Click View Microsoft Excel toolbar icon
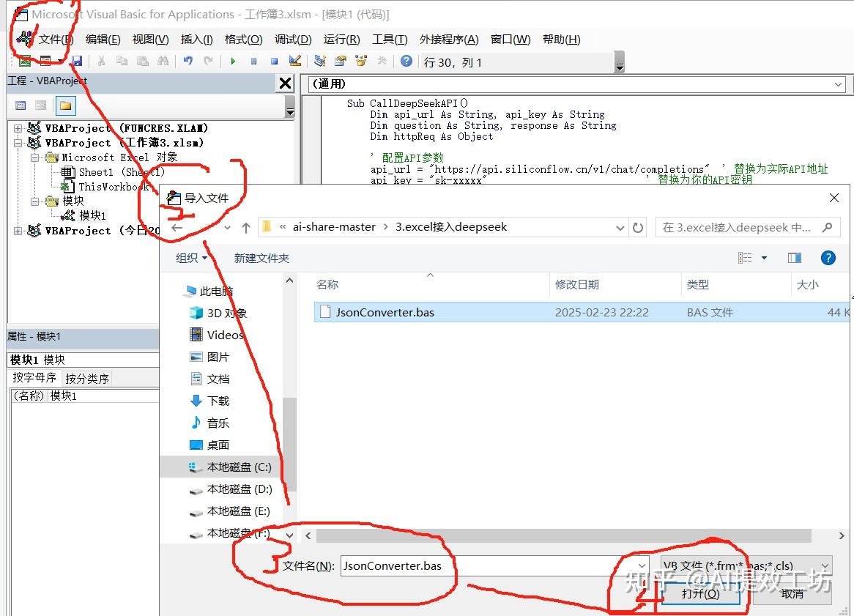The height and width of the screenshot is (616, 854). click(24, 61)
